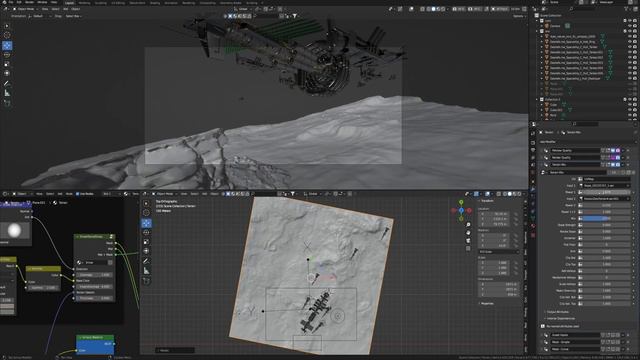Select the Rotate tool in top viewport
640x360 pixels.
[x=7, y=55]
